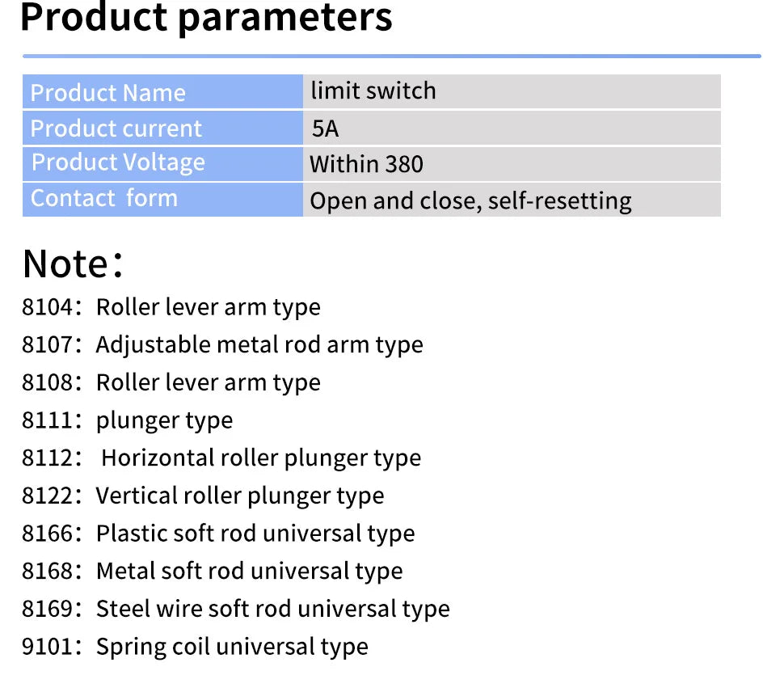Select the 'Product Name' label cell
784x692 pixels.
(162, 91)
